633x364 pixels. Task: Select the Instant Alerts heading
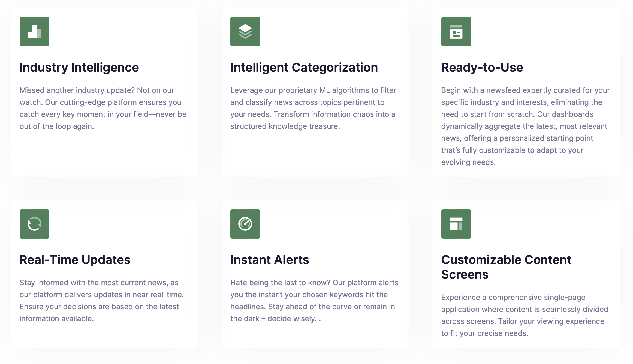pyautogui.click(x=270, y=260)
